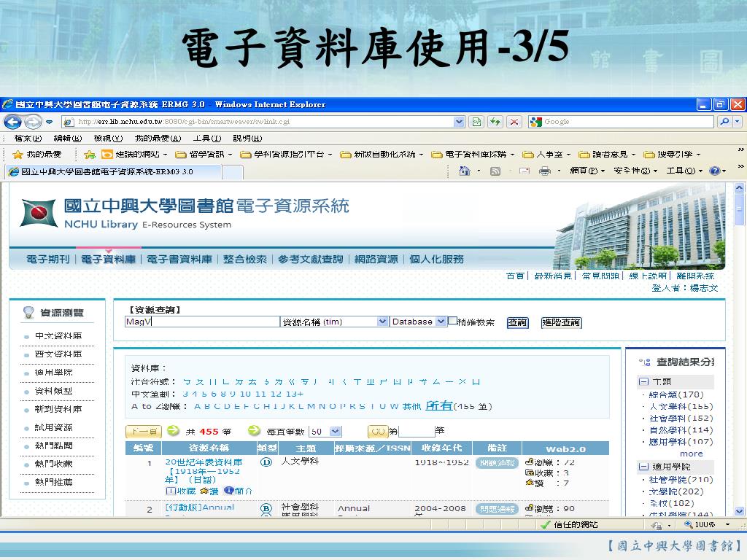Click the NCHU Library logo
The image size is (747, 560).
click(38, 213)
